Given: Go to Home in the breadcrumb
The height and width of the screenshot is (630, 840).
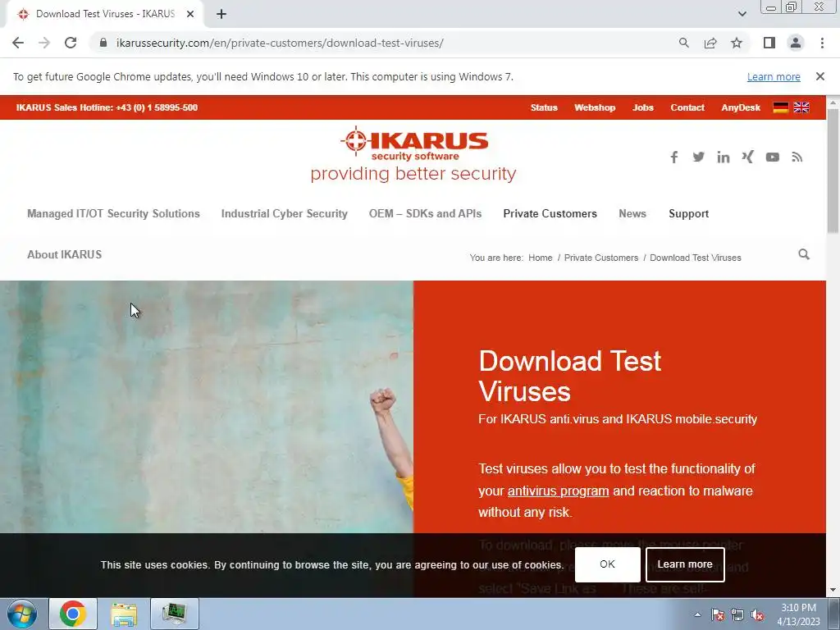Looking at the screenshot, I should tap(540, 258).
